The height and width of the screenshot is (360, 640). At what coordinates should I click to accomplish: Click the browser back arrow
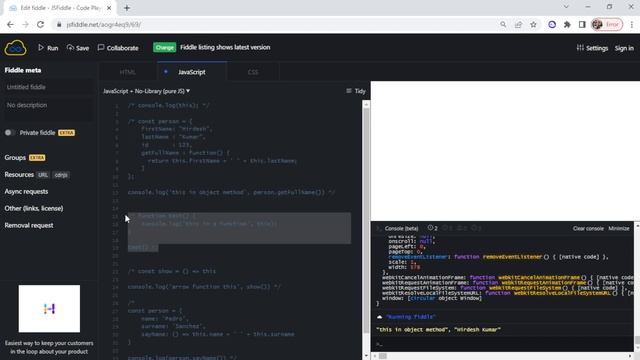[x=10, y=24]
